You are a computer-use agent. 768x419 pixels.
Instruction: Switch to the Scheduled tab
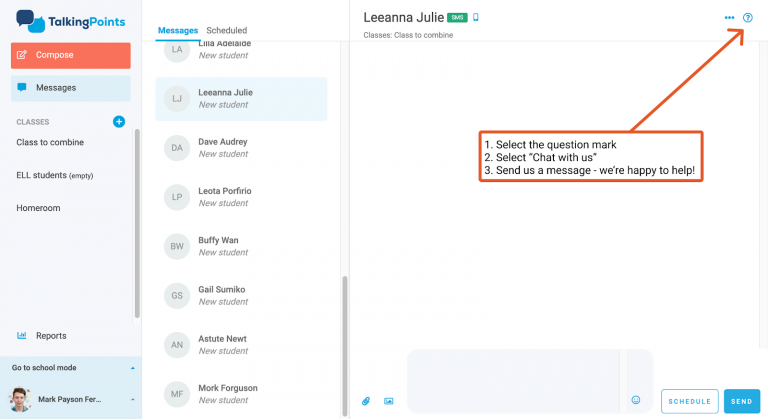(x=227, y=30)
